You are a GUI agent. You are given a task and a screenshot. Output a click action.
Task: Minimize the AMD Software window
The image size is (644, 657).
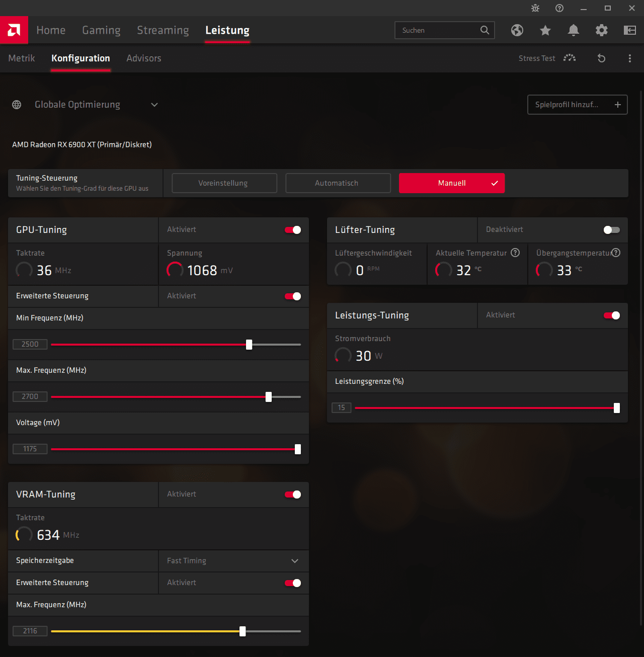click(584, 8)
